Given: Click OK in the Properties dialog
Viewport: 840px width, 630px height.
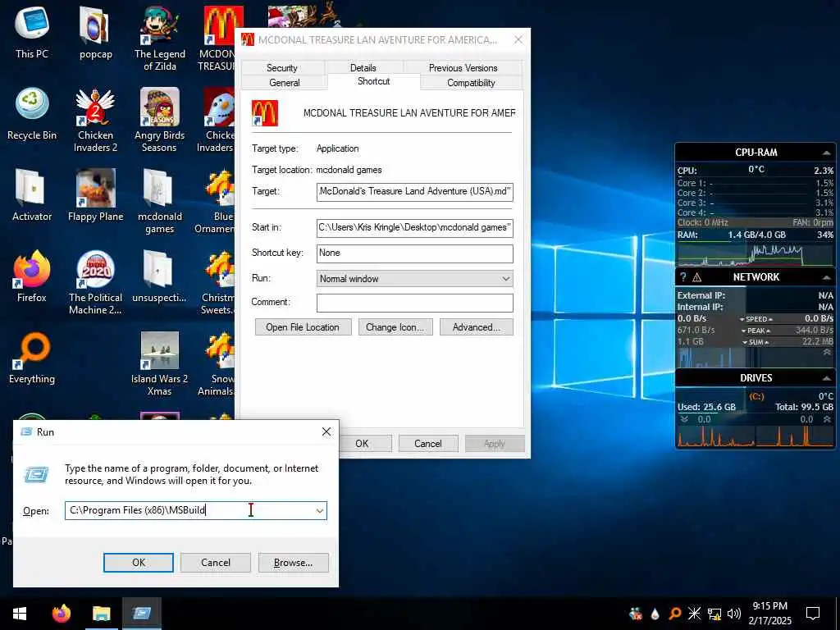Looking at the screenshot, I should click(362, 444).
